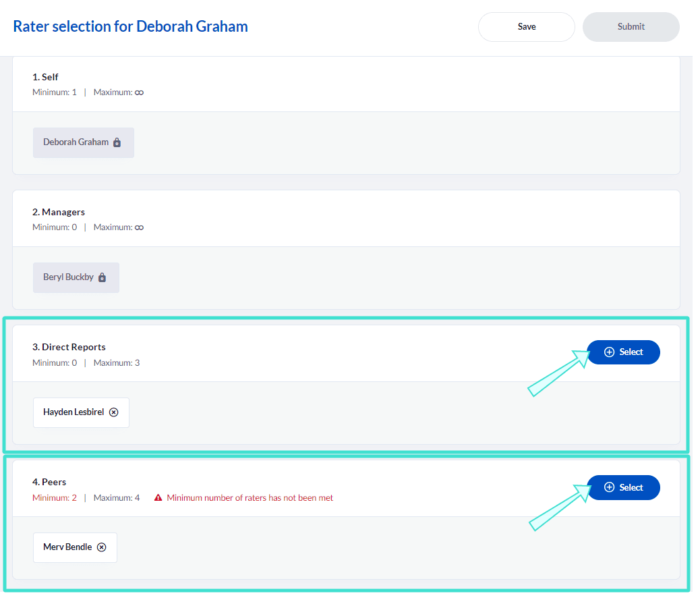Click the Maximum: 4 text in Peers
Image resolution: width=700 pixels, height=602 pixels.
click(117, 498)
